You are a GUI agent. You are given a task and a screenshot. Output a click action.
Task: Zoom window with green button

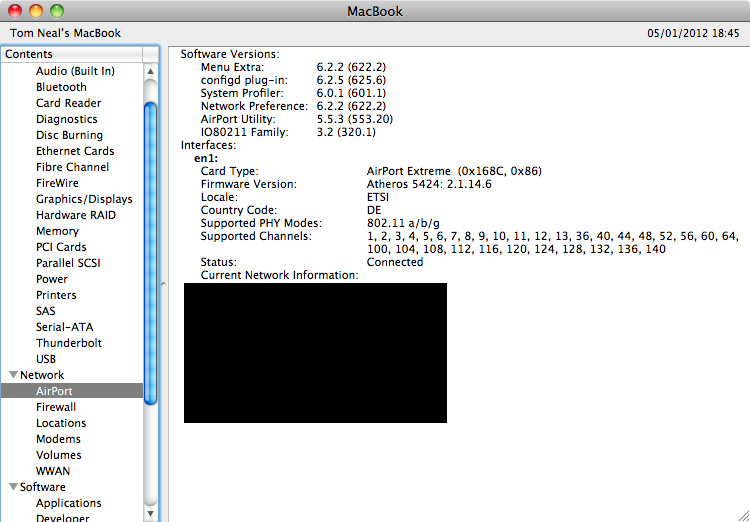(x=57, y=11)
